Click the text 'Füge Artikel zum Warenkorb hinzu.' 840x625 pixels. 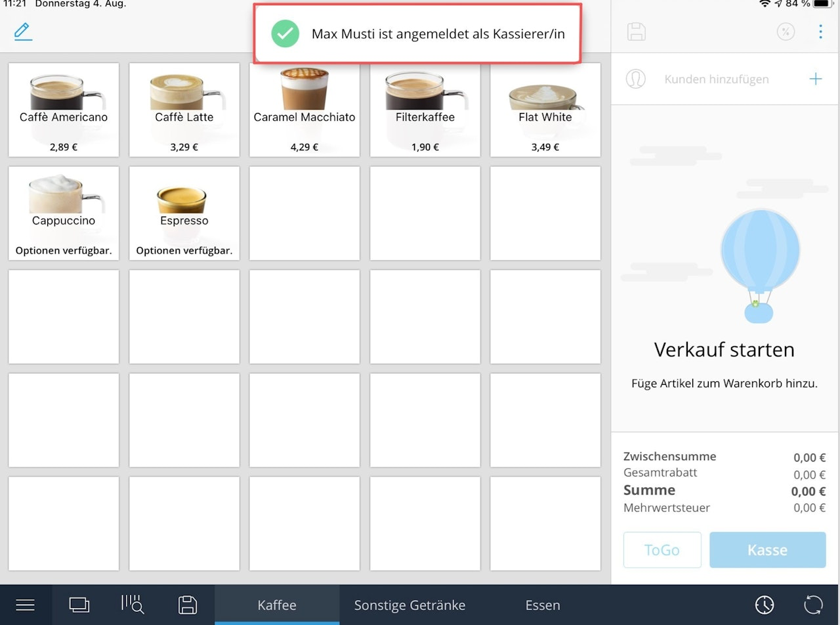click(724, 383)
